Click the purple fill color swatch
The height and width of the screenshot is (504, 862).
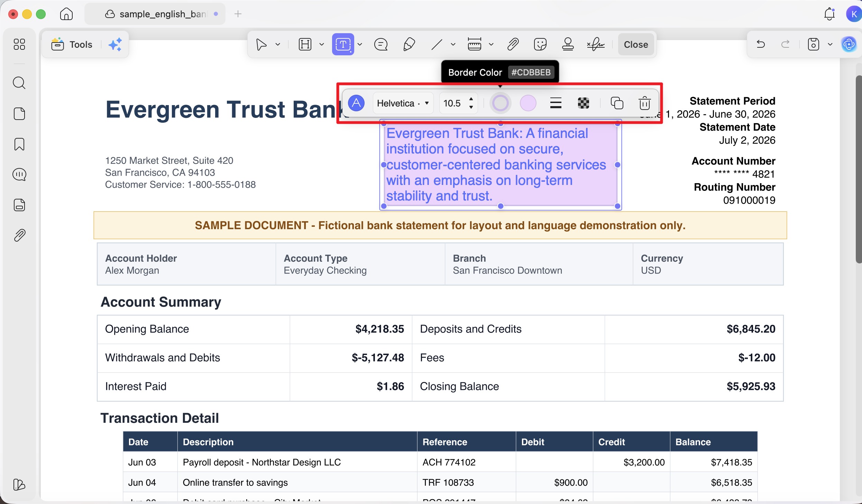point(528,103)
